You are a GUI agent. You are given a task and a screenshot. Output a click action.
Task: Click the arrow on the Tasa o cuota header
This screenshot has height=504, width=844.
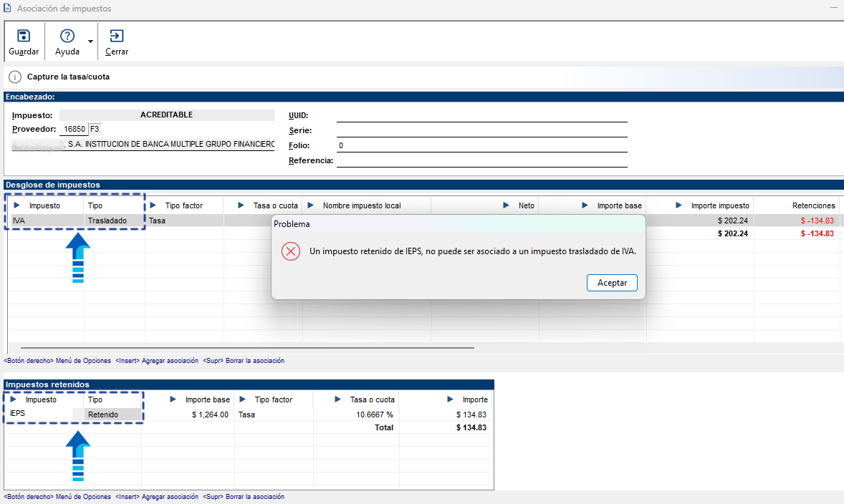241,205
